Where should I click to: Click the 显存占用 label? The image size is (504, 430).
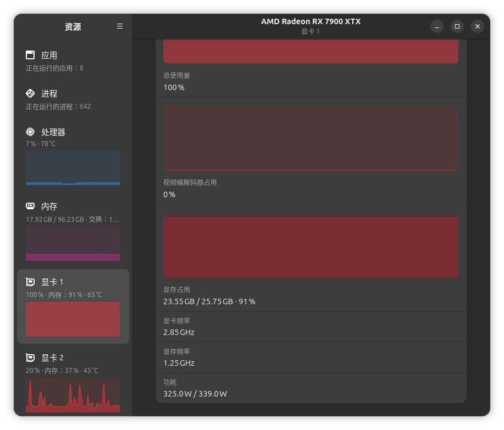[177, 289]
